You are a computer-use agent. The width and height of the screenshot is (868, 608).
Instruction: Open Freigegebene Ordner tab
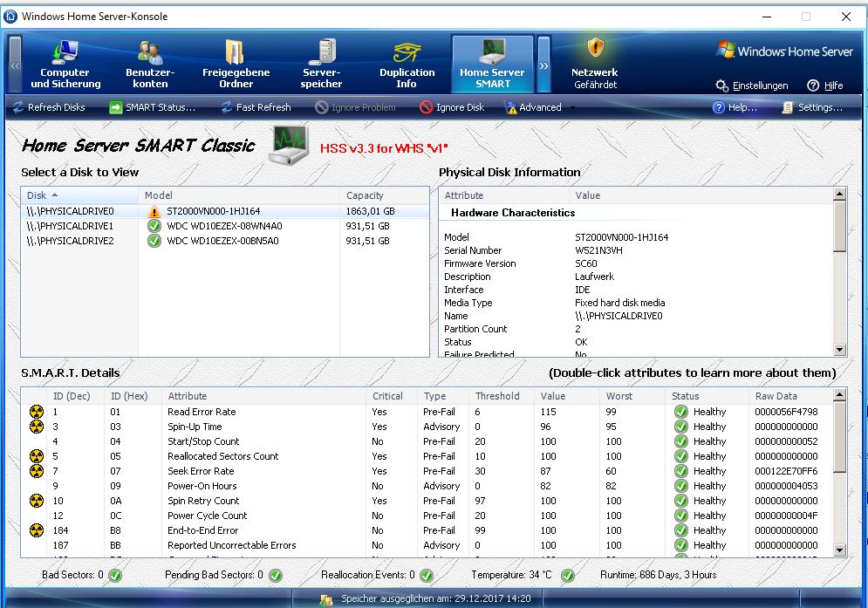pos(236,65)
